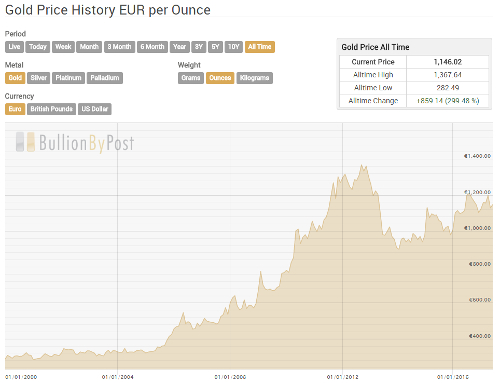
Task: Set period to 5Y
Action: 215,47
